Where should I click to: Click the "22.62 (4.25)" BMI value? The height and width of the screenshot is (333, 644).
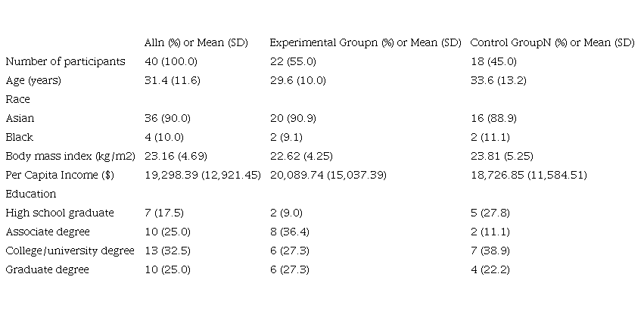[x=300, y=156]
